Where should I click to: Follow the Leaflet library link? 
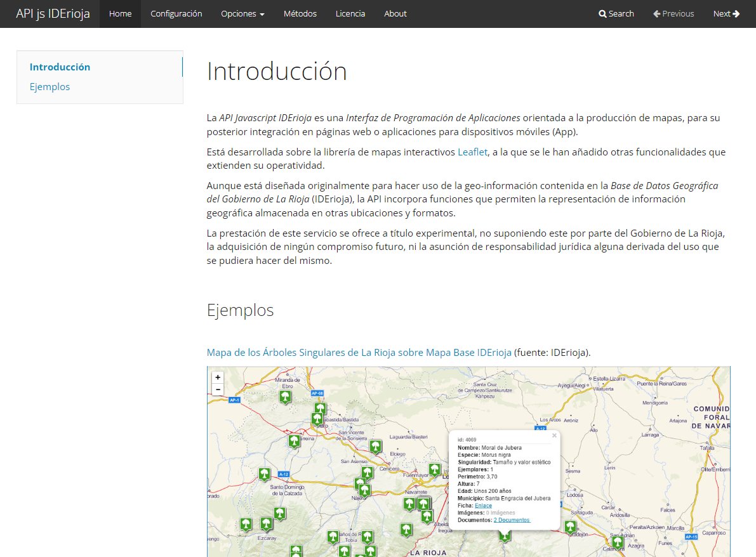(x=472, y=152)
